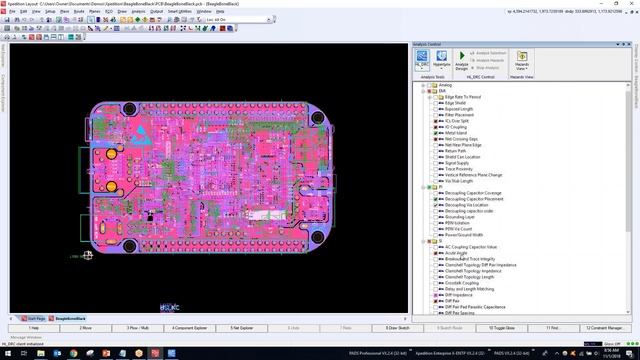Select the Delay and Length Matching item
The width and height of the screenshot is (640, 360).
pos(469,289)
